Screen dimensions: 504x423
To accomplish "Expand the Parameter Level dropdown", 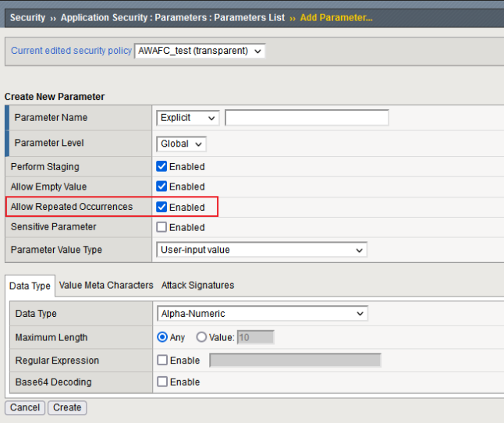I will click(x=182, y=144).
